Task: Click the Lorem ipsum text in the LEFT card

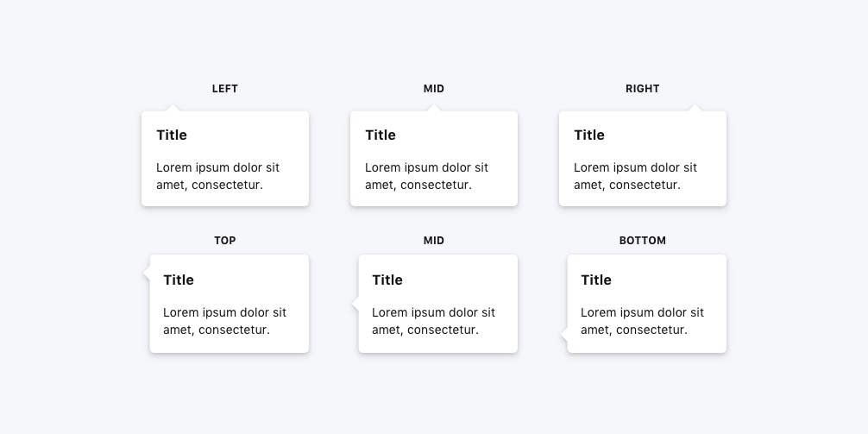Action: [217, 176]
